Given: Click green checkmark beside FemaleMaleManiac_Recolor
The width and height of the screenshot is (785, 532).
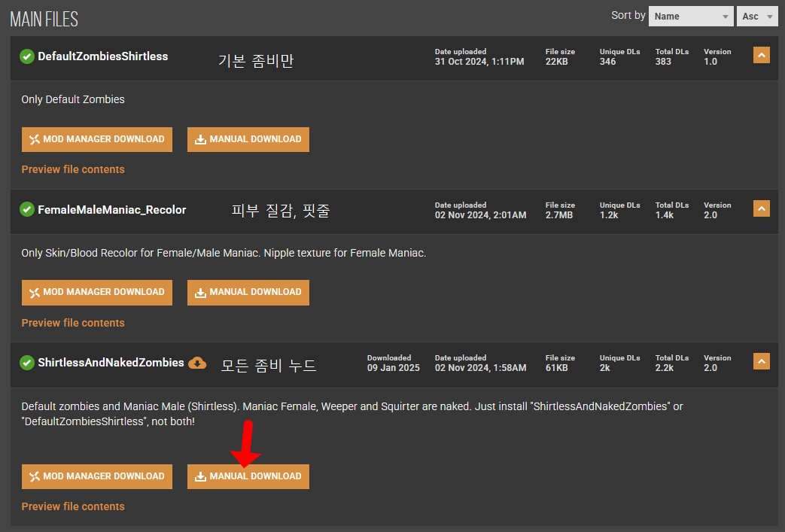Looking at the screenshot, I should coord(27,210).
